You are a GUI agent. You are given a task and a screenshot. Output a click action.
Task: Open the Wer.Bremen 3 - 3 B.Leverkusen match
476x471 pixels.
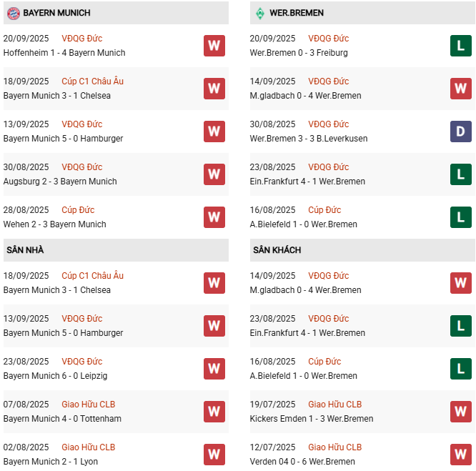310,139
